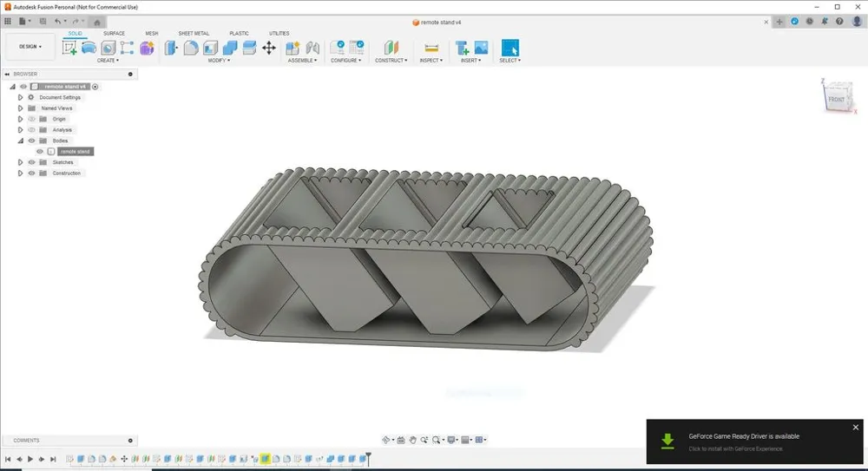Open the DESIGN workspace dropdown
Screen dimensions: 868x471
(30, 47)
